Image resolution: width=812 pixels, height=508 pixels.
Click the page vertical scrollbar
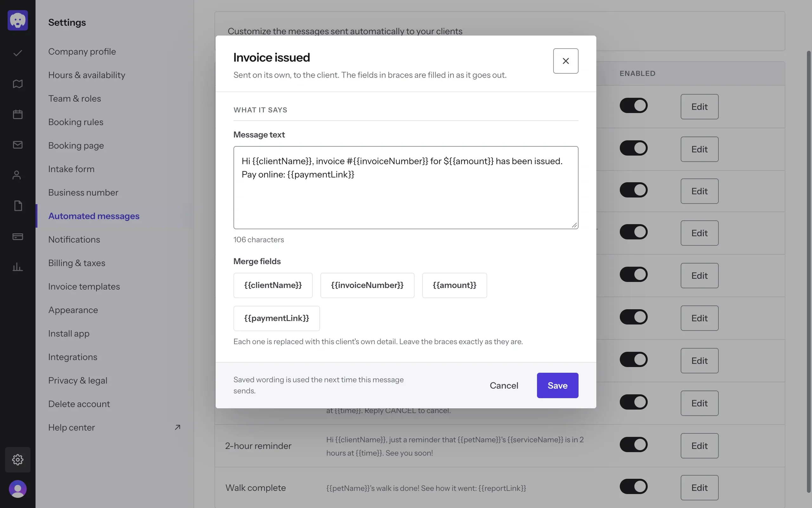(809, 271)
